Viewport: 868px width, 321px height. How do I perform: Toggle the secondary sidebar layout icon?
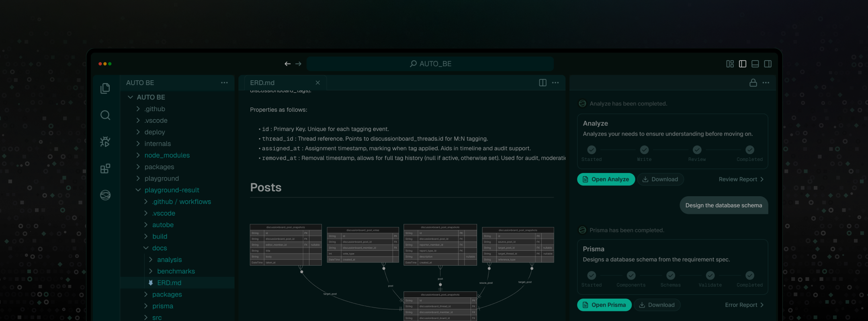[768, 64]
